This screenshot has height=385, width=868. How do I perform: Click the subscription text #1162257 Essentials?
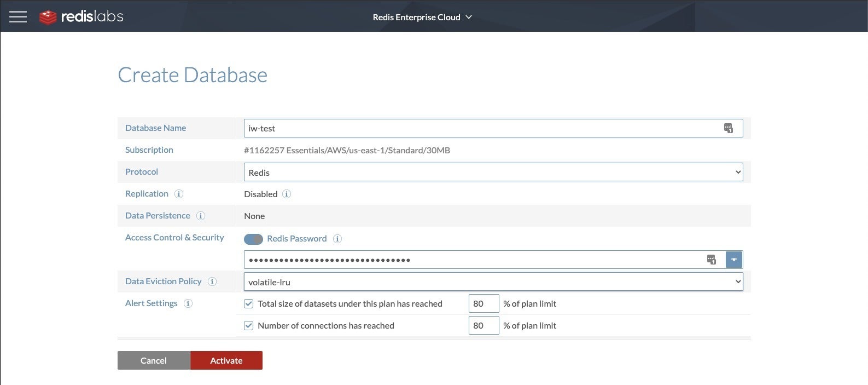coord(347,150)
